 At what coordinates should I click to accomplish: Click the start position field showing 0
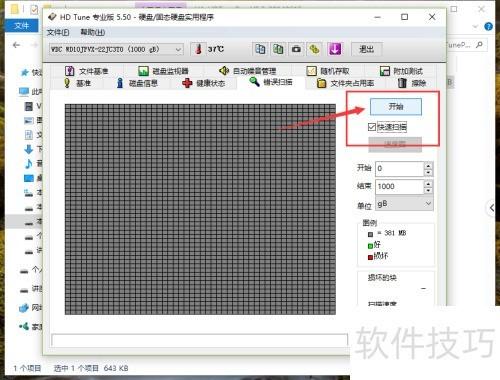(400, 169)
